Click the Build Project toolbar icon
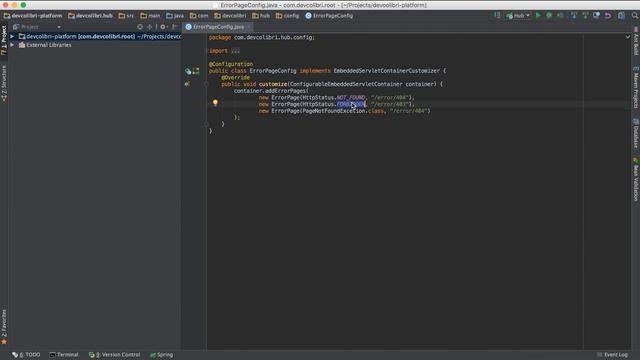 [x=497, y=16]
